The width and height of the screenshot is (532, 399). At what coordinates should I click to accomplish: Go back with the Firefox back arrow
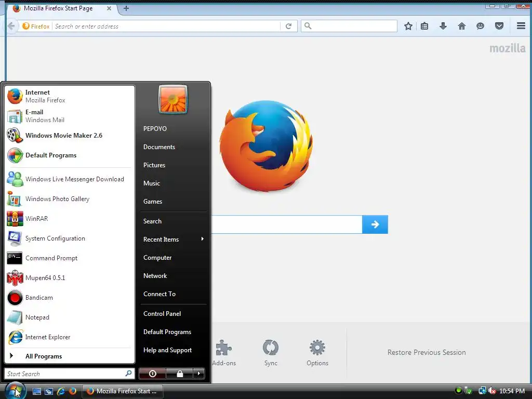[11, 26]
